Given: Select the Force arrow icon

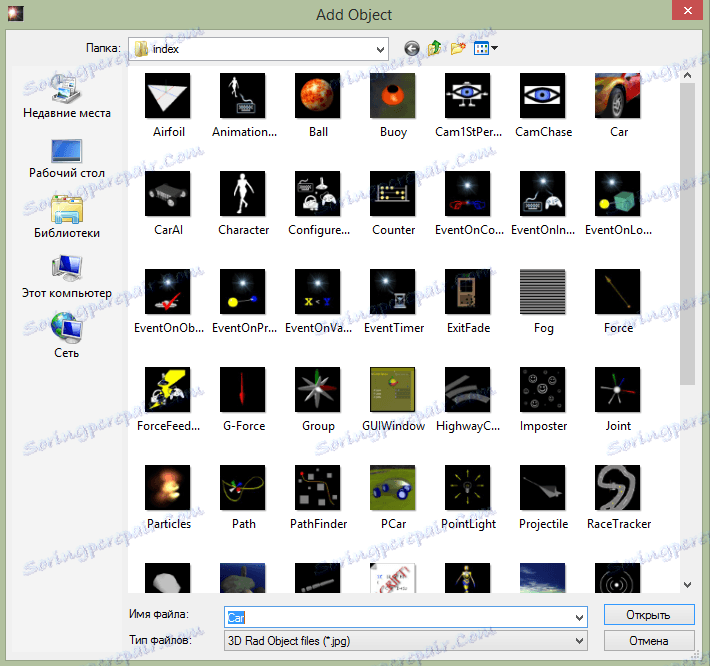Looking at the screenshot, I should [618, 292].
